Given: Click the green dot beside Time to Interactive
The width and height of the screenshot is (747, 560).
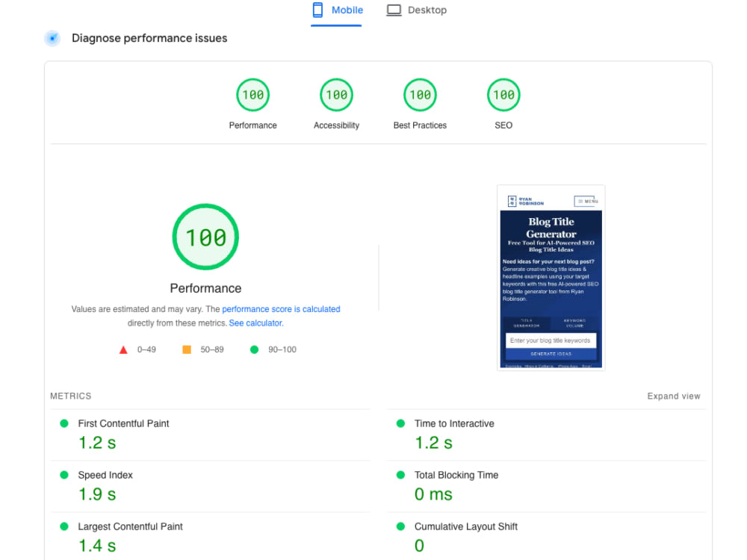Looking at the screenshot, I should point(400,423).
